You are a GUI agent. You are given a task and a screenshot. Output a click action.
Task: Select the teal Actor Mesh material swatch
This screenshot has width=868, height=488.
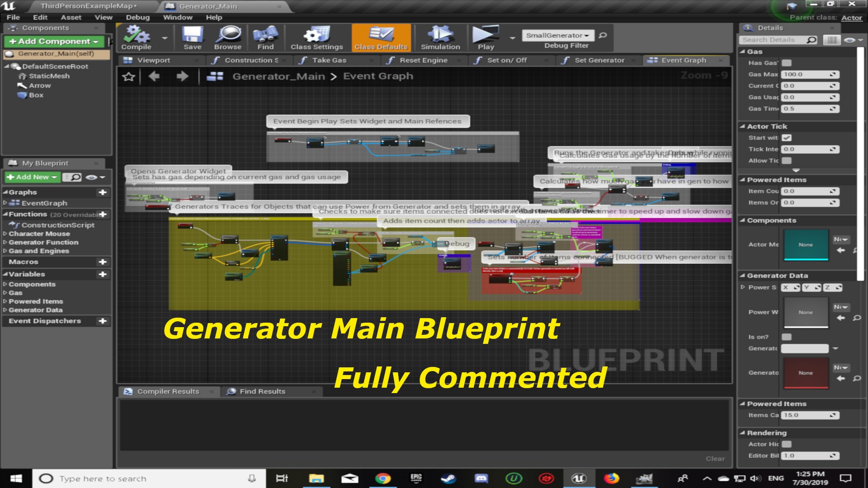click(805, 244)
